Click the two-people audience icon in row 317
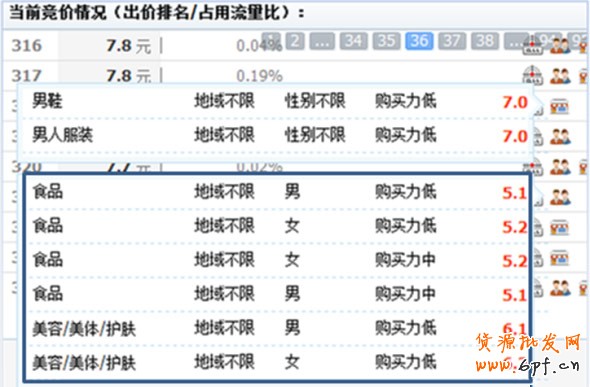The height and width of the screenshot is (387, 590). (560, 76)
